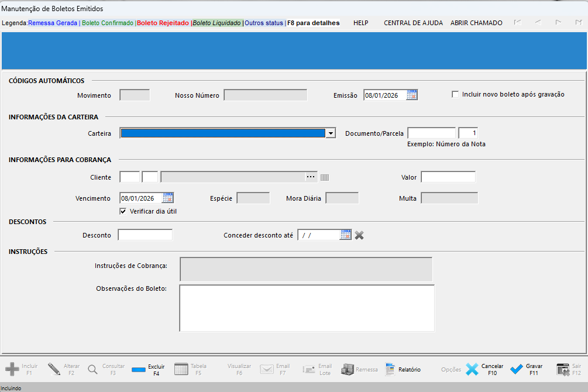588x392 pixels.
Task: Open the HELP menu item
Action: point(360,23)
